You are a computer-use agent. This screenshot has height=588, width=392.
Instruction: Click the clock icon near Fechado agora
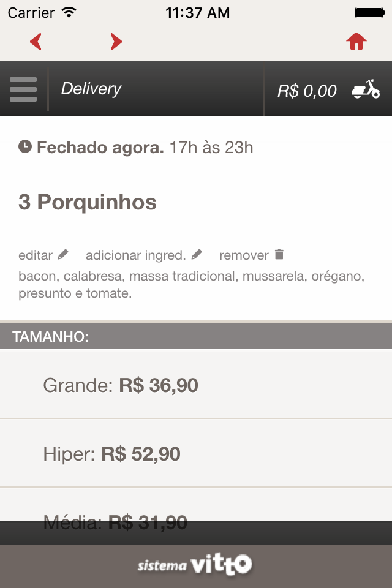25,146
